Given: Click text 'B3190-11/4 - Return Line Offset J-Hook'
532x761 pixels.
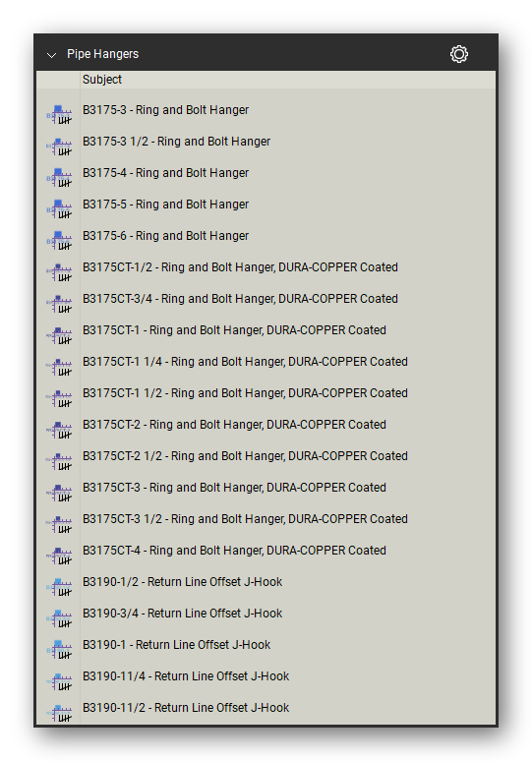Looking at the screenshot, I should (x=186, y=677).
